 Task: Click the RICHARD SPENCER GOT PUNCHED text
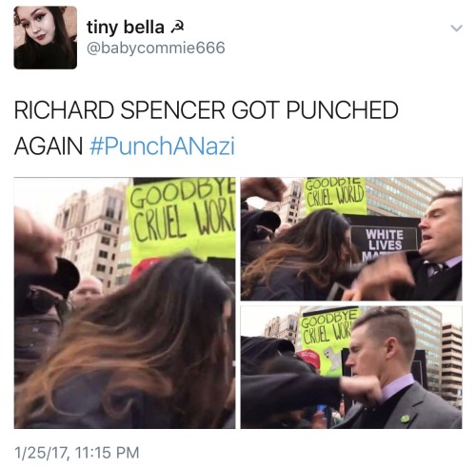(x=207, y=110)
